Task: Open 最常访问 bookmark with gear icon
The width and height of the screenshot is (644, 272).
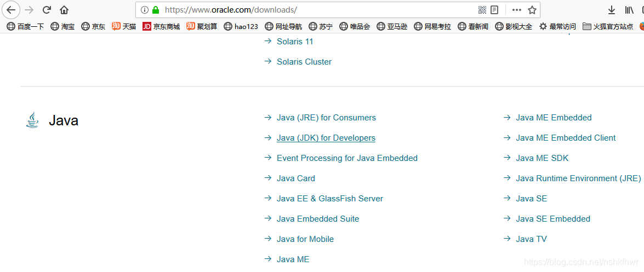Action: click(557, 27)
